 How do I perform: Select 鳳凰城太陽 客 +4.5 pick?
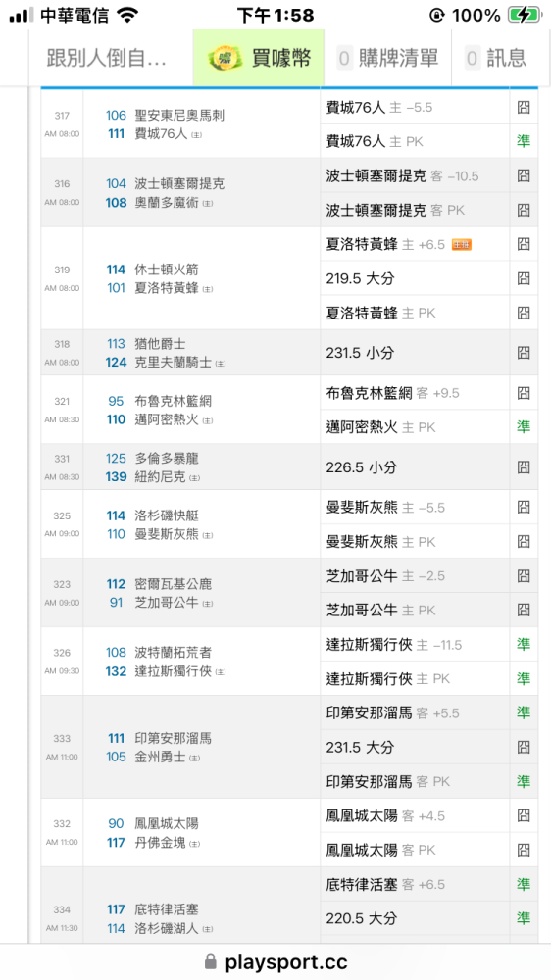click(x=416, y=815)
